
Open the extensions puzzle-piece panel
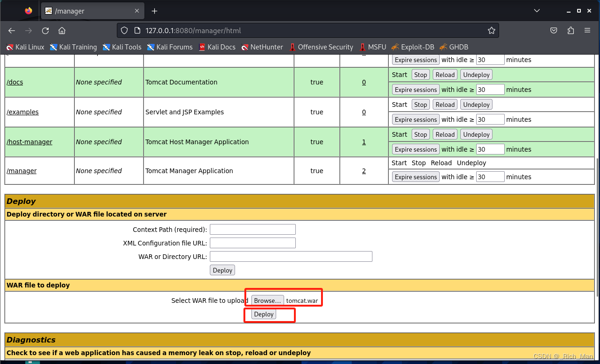[570, 30]
